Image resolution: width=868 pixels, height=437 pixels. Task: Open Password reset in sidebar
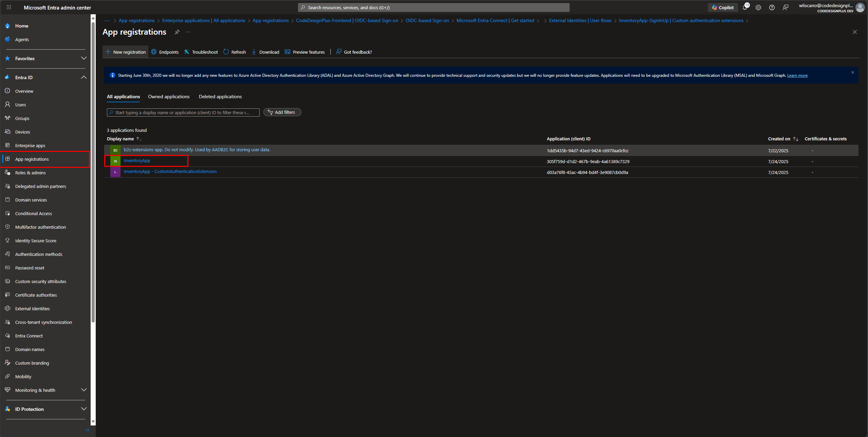point(30,268)
